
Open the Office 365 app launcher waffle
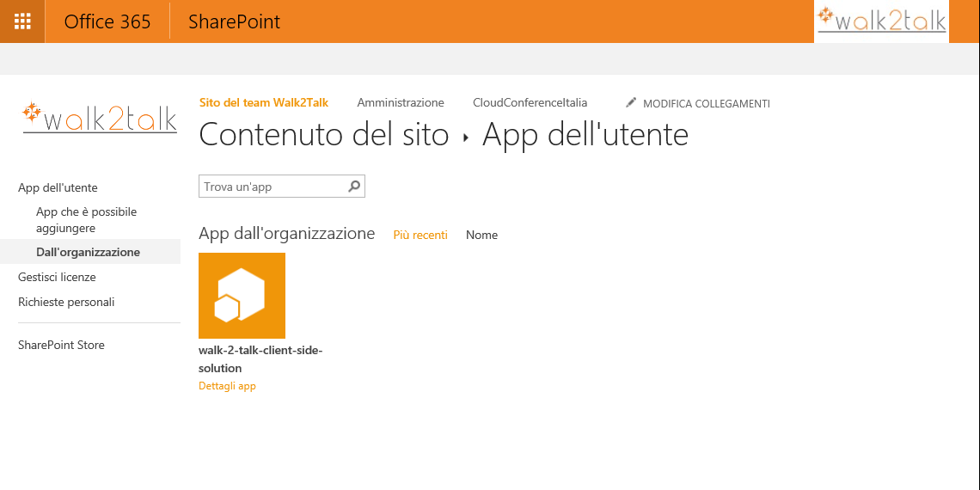click(22, 21)
